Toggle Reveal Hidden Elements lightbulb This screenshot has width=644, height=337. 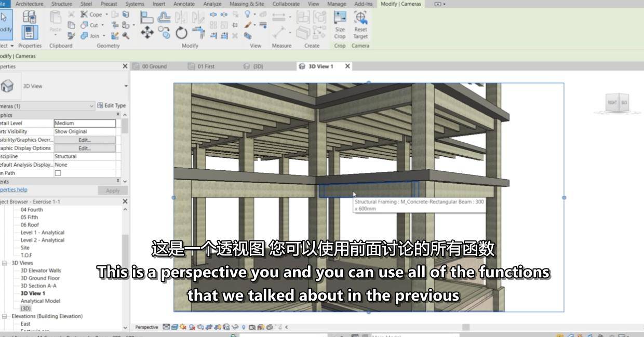[x=244, y=327]
